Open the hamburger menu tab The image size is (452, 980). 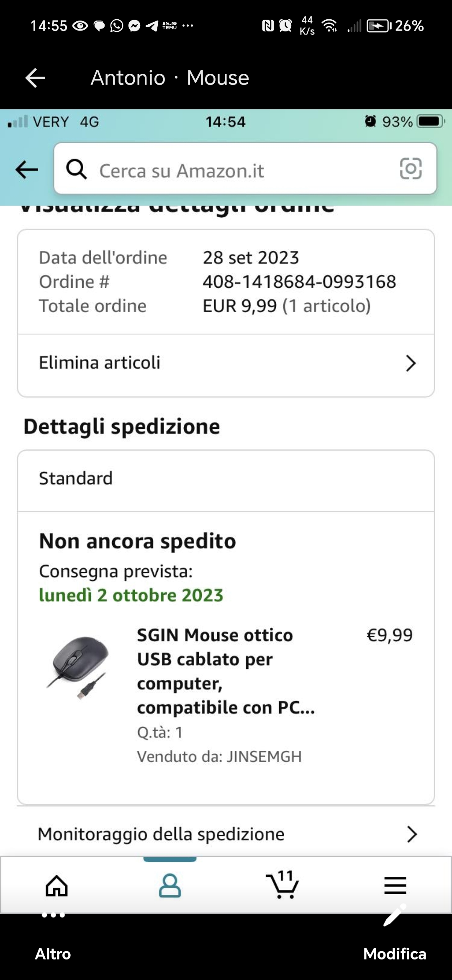[395, 885]
